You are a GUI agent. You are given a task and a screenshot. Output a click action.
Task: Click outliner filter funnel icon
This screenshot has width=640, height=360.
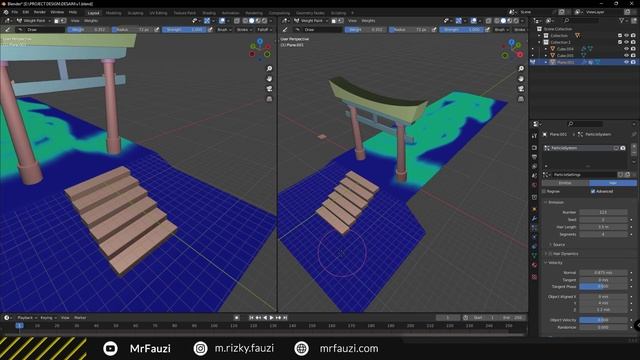click(x=622, y=20)
